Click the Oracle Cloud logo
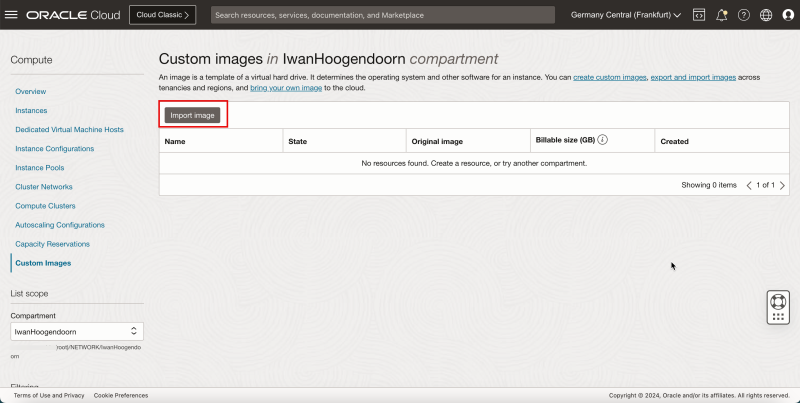Screen dimensions: 800x403 [x=73, y=15]
